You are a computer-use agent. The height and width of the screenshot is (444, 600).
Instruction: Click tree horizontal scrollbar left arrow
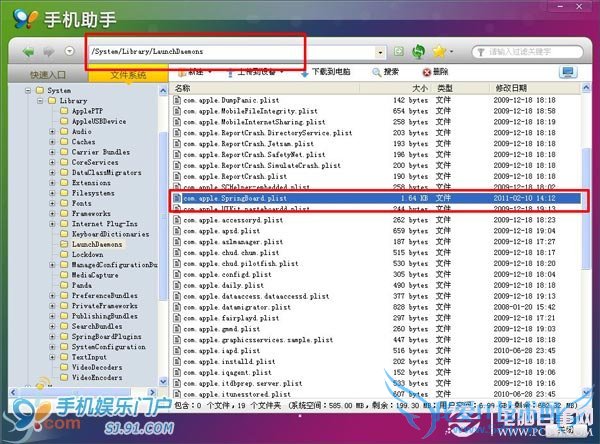13,392
